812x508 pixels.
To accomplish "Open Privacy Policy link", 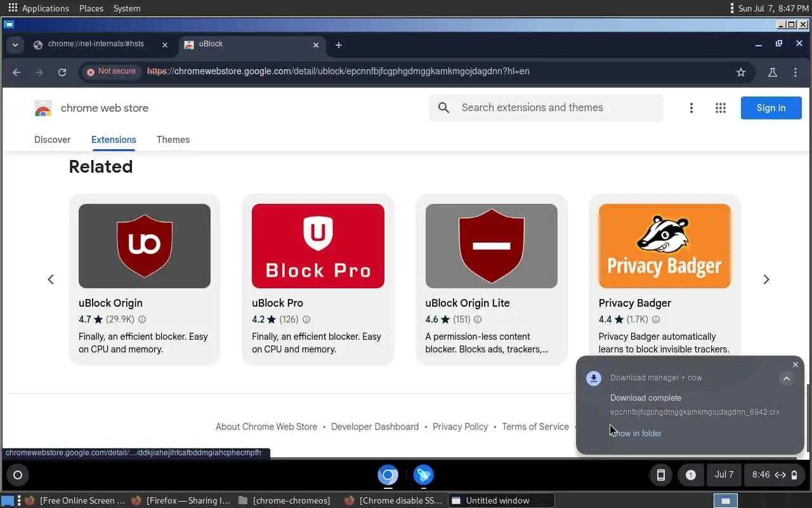I will [x=461, y=427].
